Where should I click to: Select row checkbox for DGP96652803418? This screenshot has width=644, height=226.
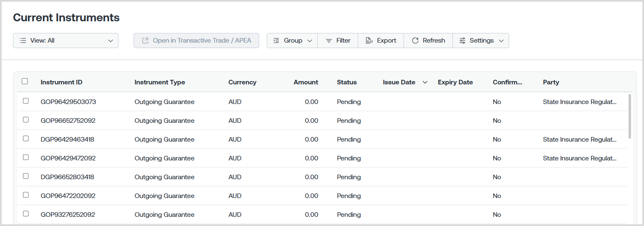tap(26, 176)
